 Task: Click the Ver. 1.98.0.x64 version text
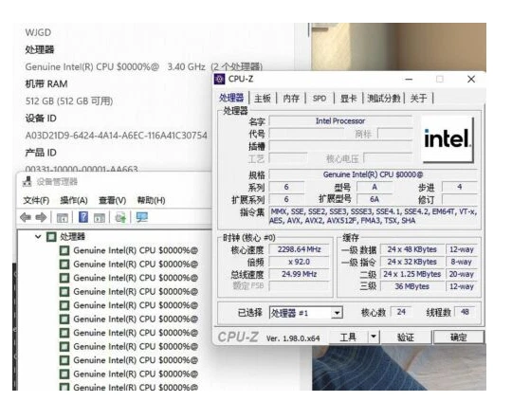tap(293, 338)
